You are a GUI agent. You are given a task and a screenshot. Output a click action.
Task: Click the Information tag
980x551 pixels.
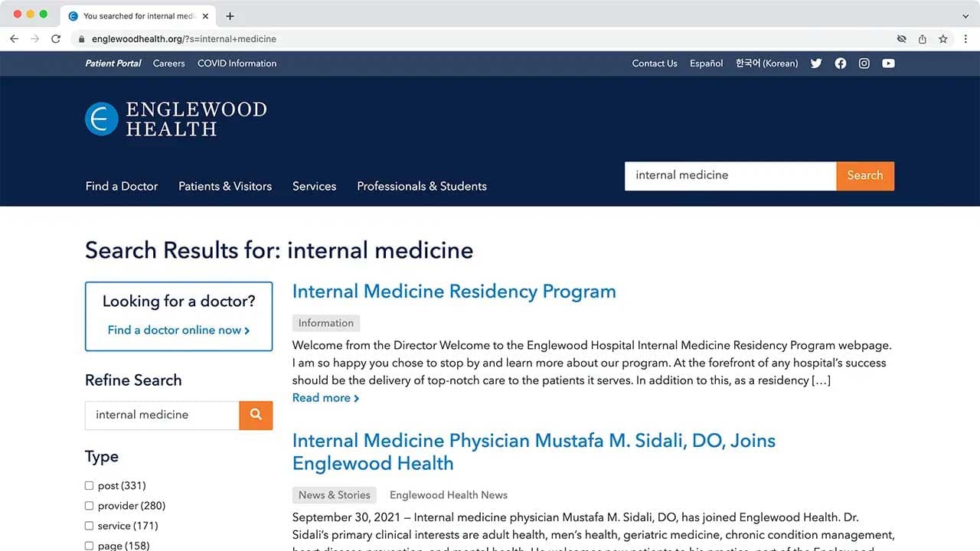326,323
